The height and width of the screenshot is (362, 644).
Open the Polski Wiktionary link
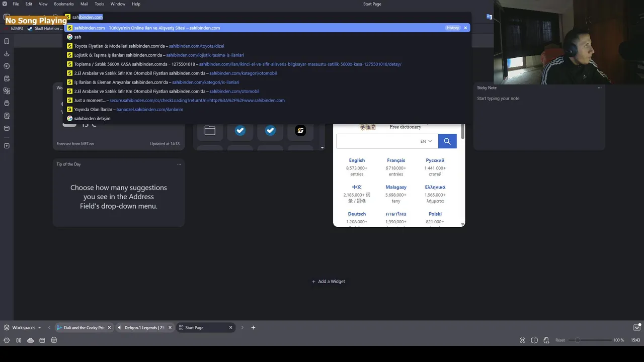(435, 214)
